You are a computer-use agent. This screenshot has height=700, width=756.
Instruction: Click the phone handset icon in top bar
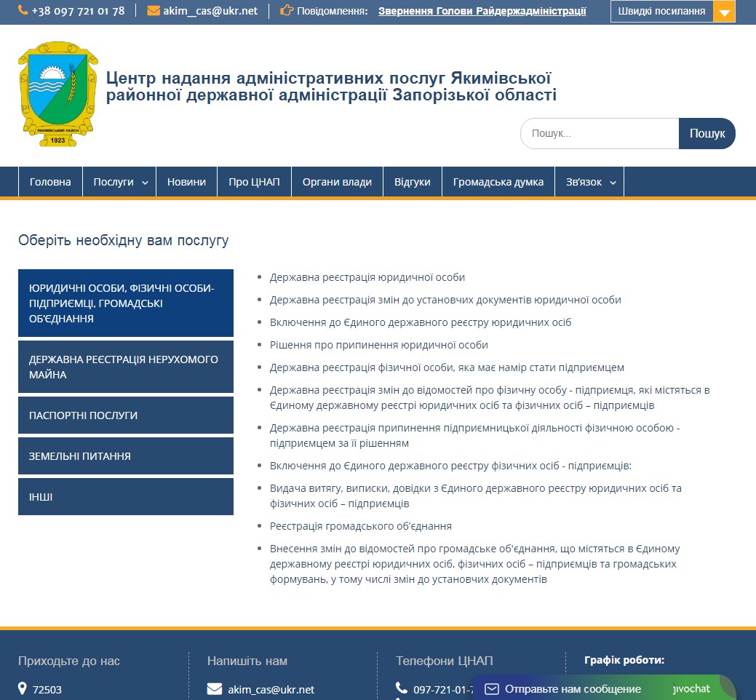[x=23, y=10]
